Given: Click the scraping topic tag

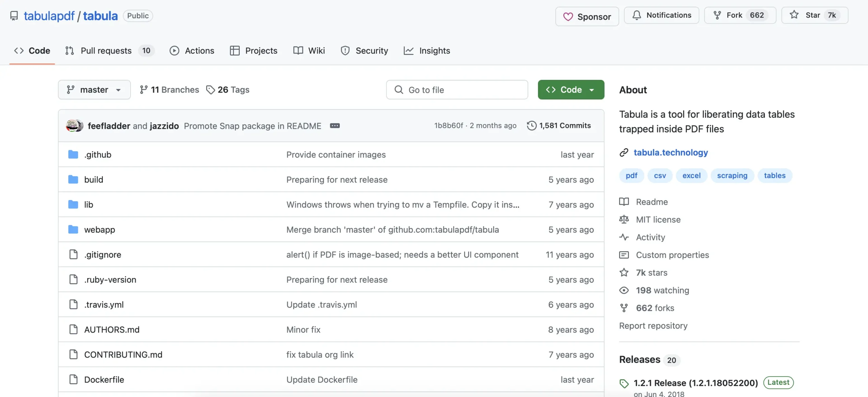Looking at the screenshot, I should tap(732, 176).
